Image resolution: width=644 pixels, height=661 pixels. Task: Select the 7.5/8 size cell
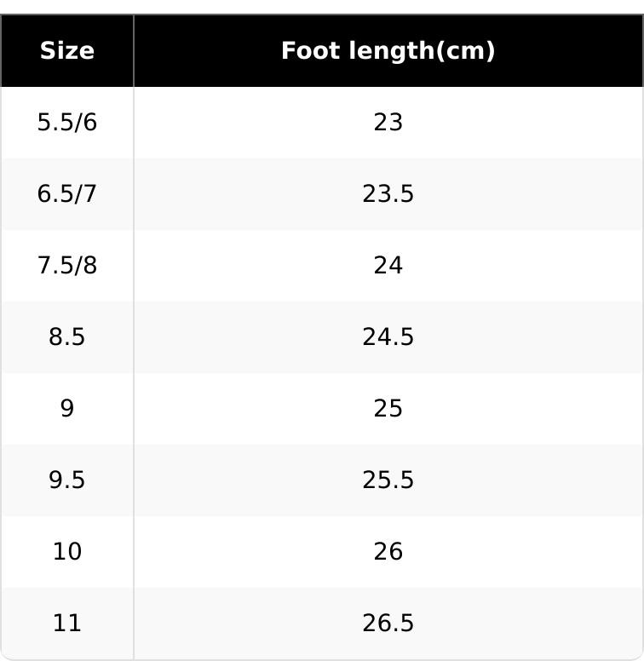(67, 266)
